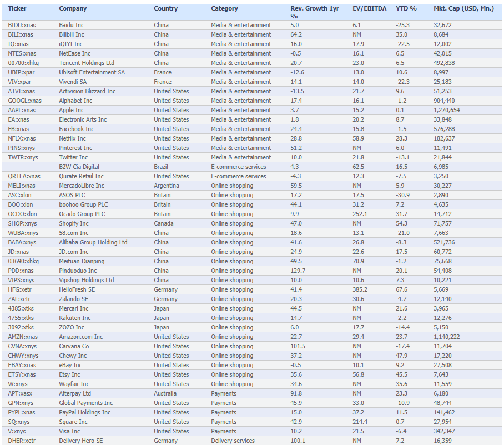The width and height of the screenshot is (504, 445).
Task: Select Alibaba Group Holding Ltd
Action: point(93,242)
